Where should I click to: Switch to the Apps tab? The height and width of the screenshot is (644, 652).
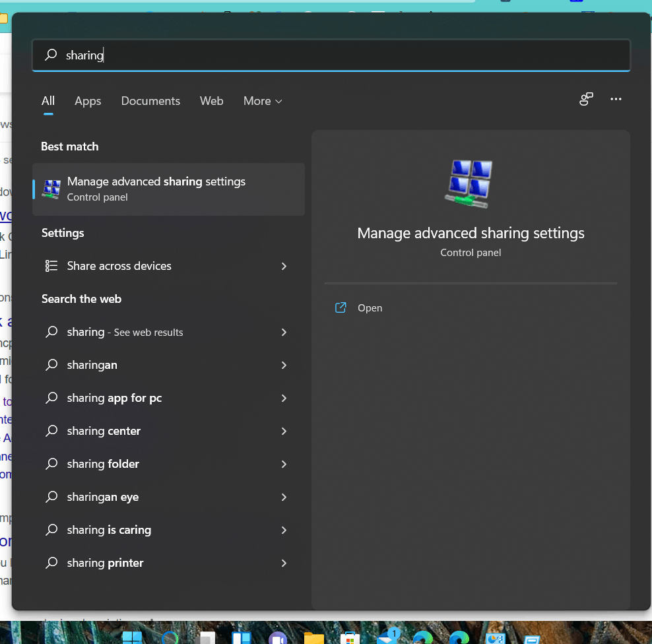(x=88, y=101)
